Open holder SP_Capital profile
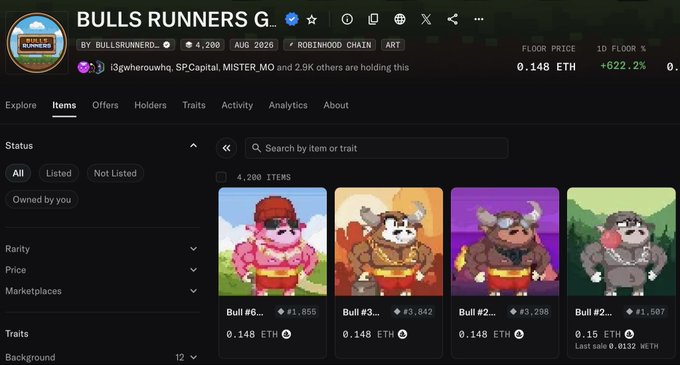Viewport: 680px width, 365px height. (197, 67)
